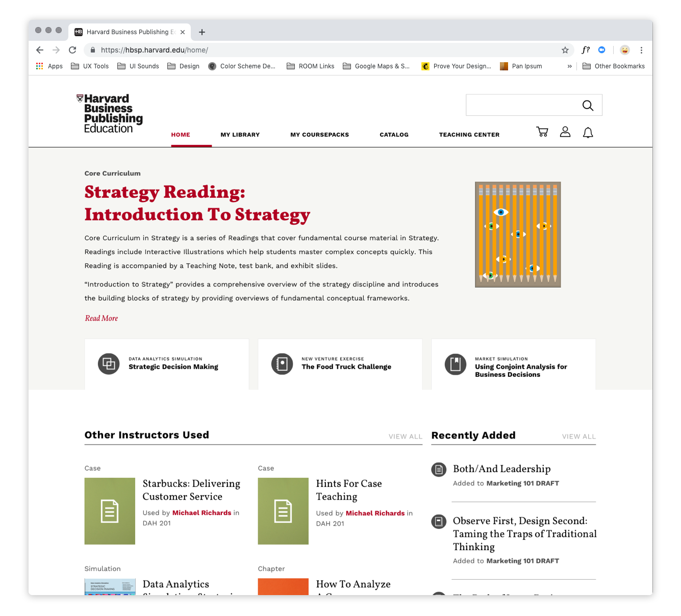The image size is (681, 616).
Task: Open the CATALOG navigation tab
Action: [394, 135]
